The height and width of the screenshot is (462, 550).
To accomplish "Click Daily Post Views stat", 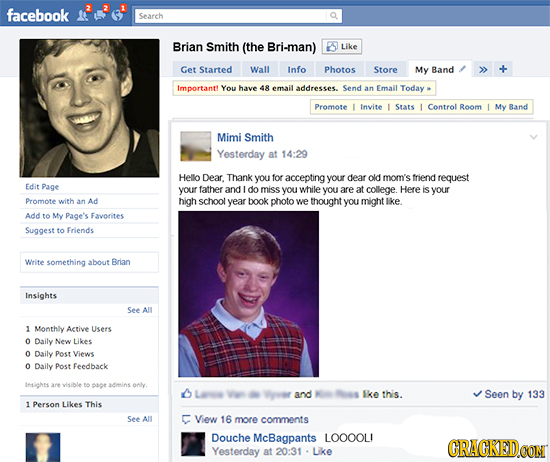I will 60,354.
